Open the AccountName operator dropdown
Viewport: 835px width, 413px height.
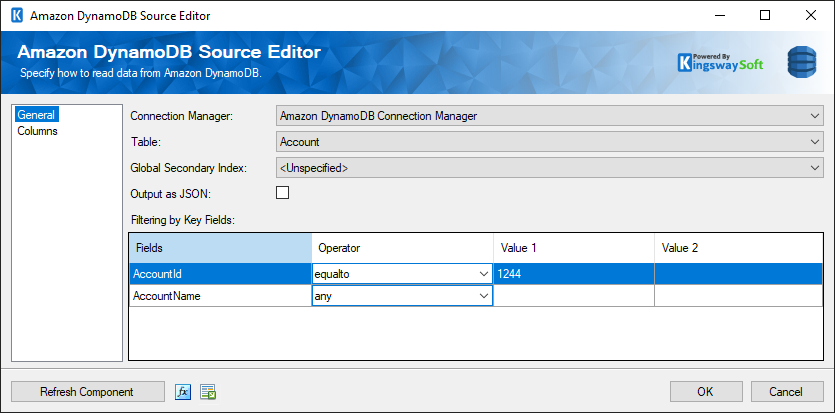pos(402,296)
